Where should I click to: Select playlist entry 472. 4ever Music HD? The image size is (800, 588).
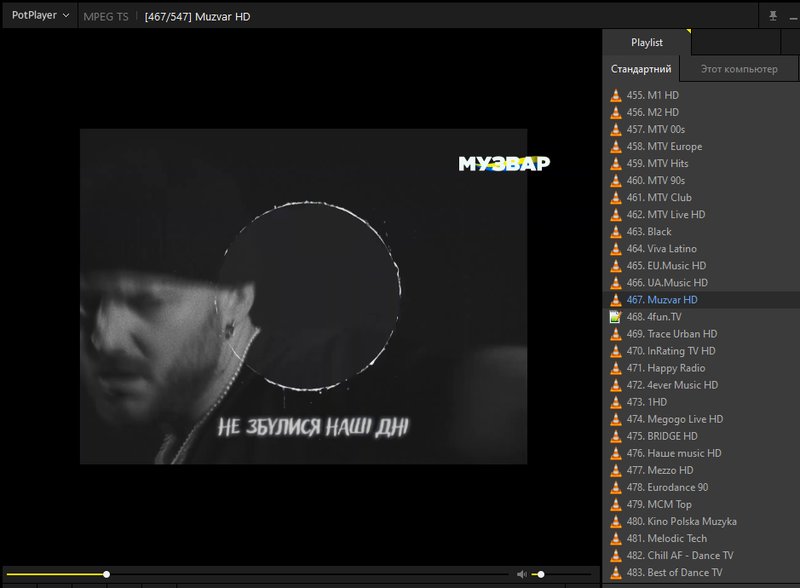(x=701, y=385)
